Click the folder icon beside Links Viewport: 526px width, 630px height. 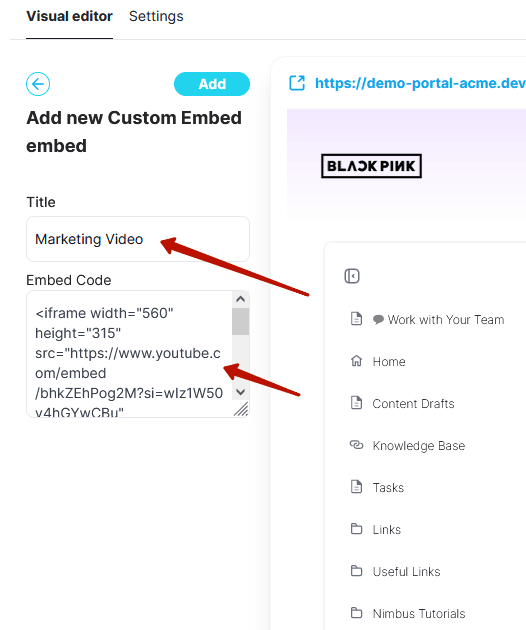point(356,529)
